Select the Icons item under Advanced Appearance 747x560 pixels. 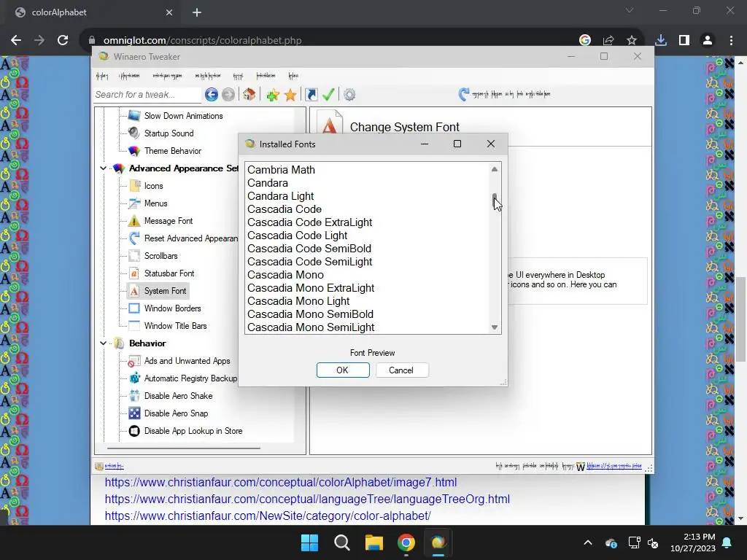pos(153,186)
